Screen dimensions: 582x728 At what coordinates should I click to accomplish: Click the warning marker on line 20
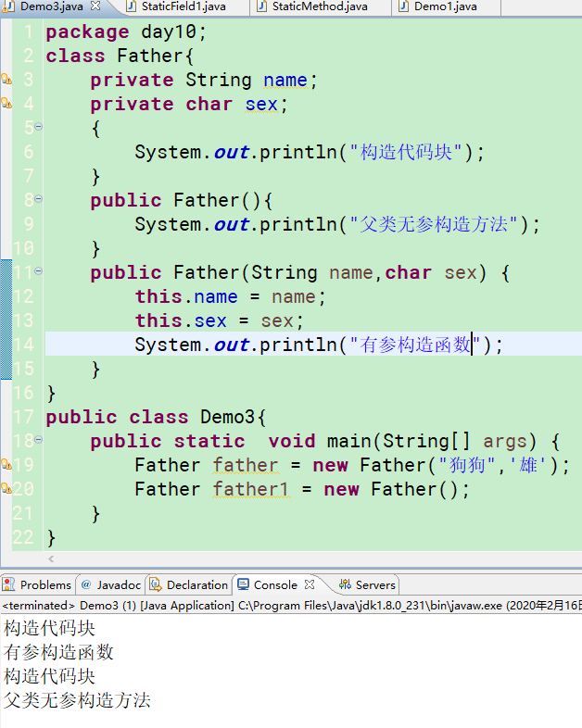click(x=6, y=488)
